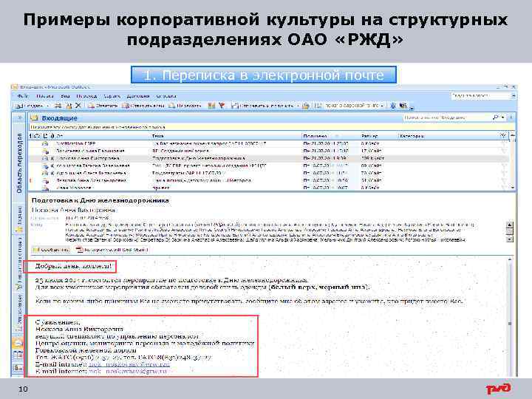
Task: Click the Область переходов vertical bar
Action: (19, 163)
